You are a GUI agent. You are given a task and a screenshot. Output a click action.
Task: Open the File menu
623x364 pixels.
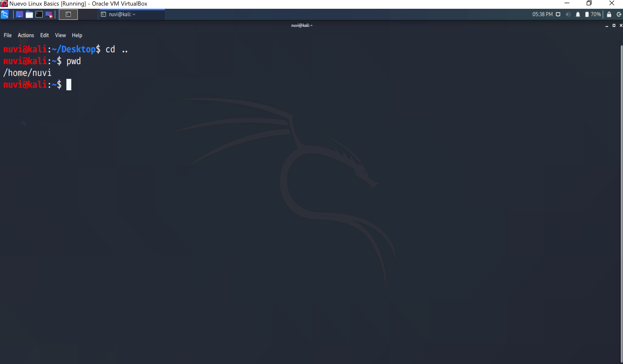pos(8,35)
